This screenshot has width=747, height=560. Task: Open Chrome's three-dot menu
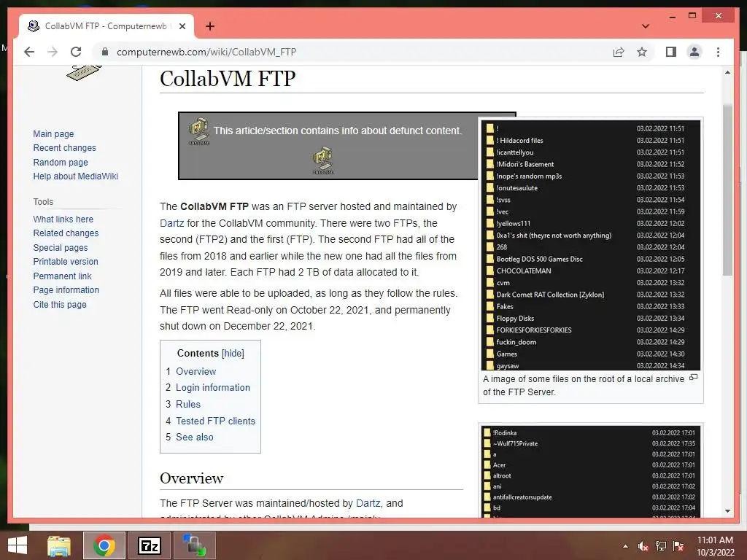[718, 52]
